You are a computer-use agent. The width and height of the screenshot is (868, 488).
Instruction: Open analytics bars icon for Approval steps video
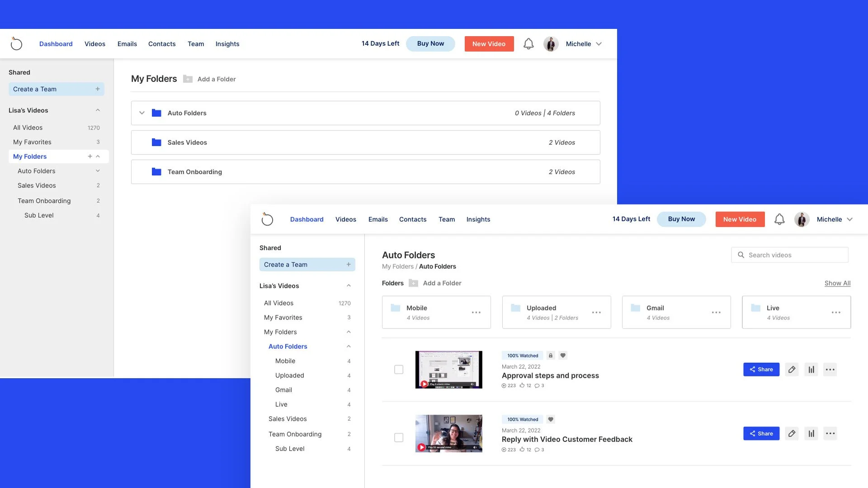[x=811, y=370]
